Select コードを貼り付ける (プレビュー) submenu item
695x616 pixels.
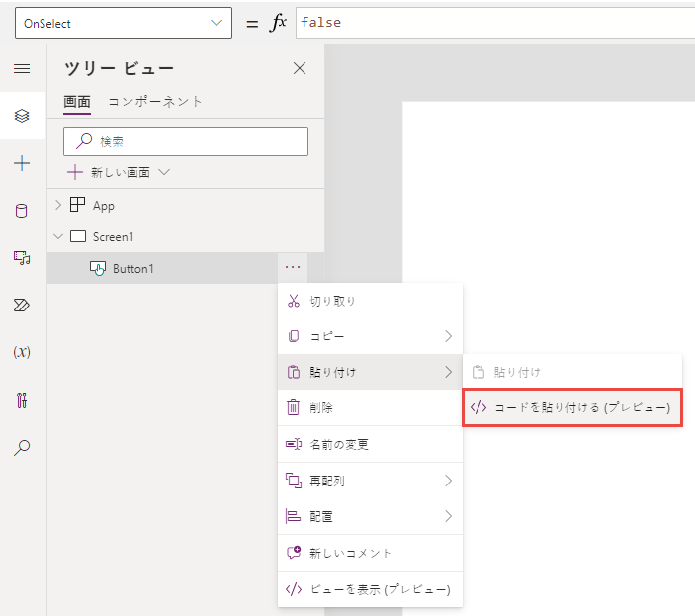coord(572,407)
